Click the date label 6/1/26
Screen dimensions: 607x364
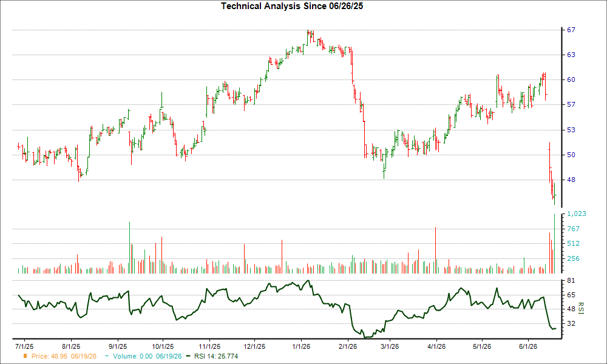[x=528, y=346]
